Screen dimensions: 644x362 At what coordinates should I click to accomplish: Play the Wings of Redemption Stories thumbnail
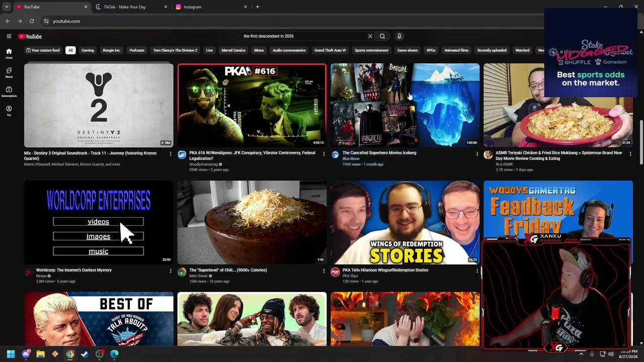click(x=405, y=222)
